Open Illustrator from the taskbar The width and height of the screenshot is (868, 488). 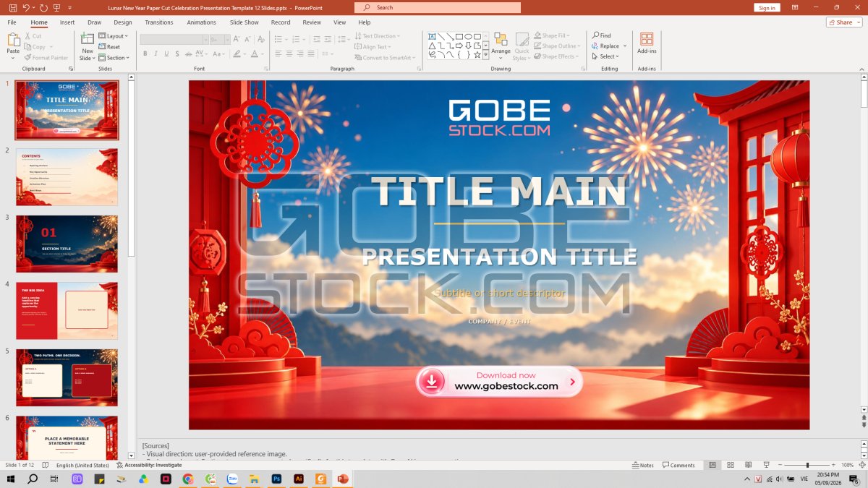(x=299, y=479)
